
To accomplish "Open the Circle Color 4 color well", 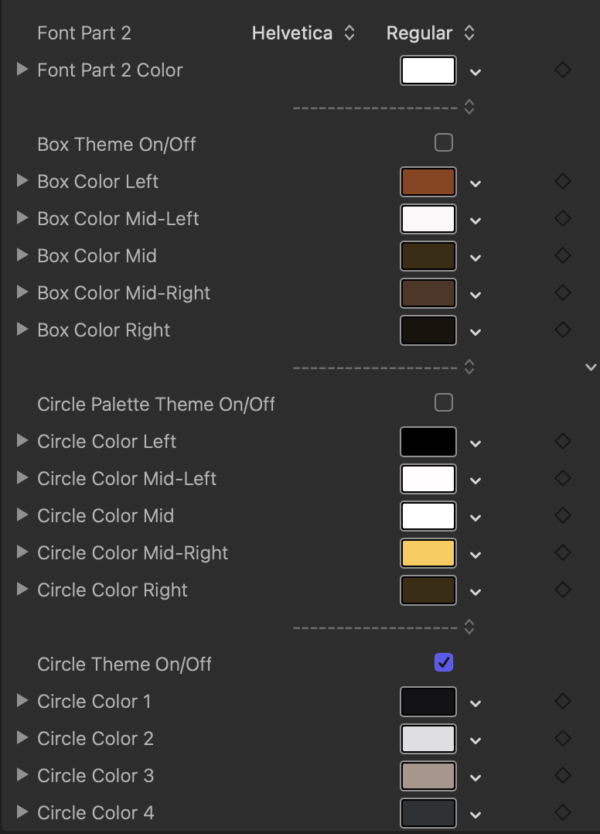I will point(428,812).
